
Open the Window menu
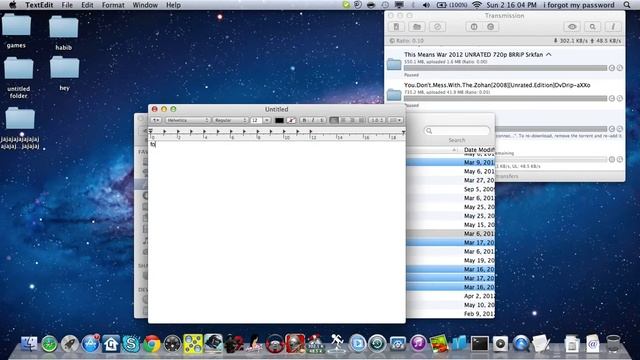[x=145, y=5]
